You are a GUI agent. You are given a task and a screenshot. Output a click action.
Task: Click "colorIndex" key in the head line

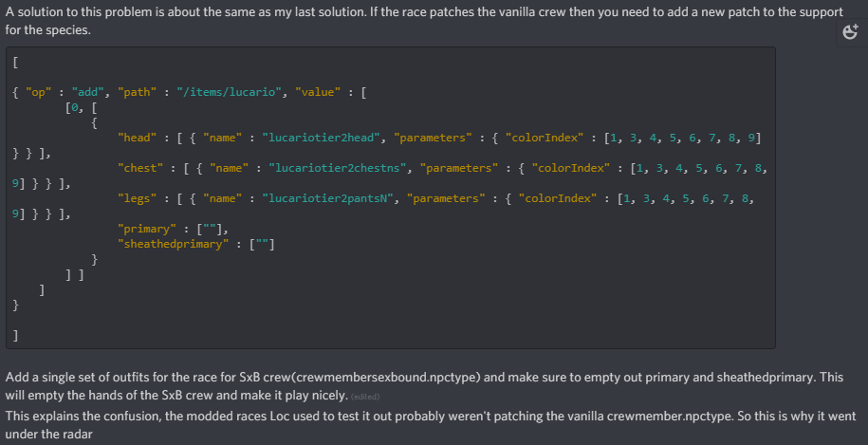pos(545,138)
